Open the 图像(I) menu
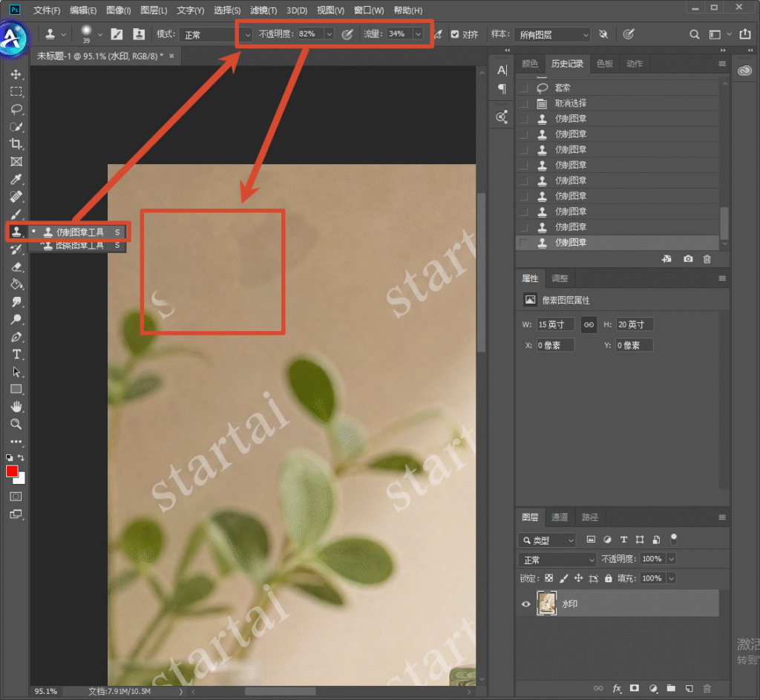Viewport: 760px width, 700px height. click(x=118, y=10)
